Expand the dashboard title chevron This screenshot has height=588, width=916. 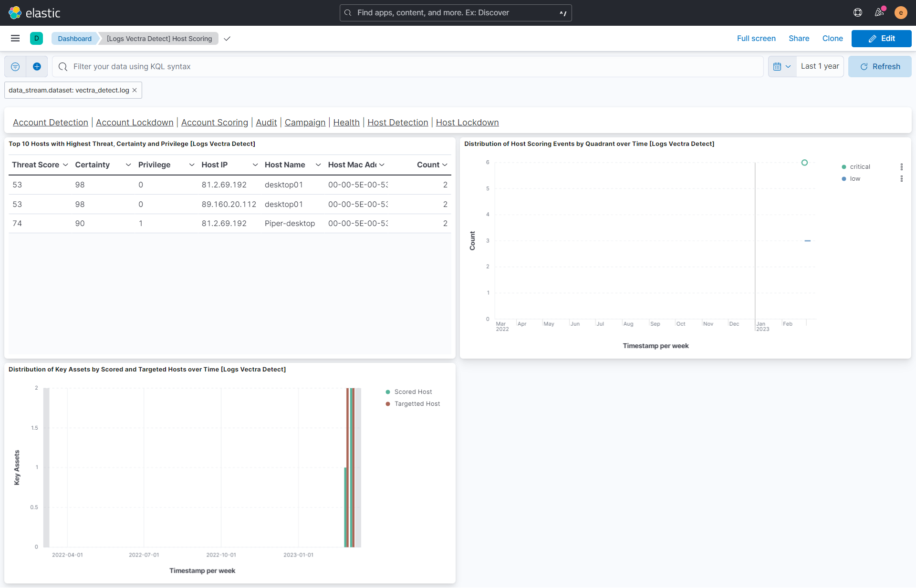click(227, 39)
